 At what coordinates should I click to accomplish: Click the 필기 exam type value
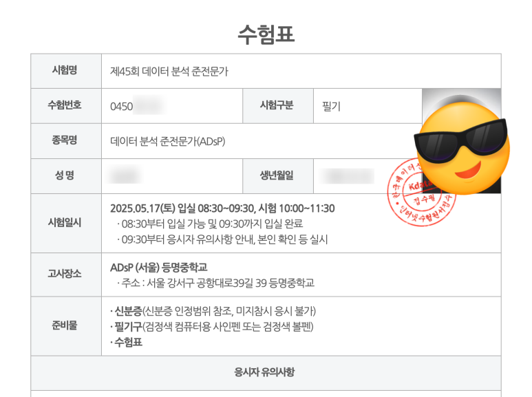pos(331,107)
